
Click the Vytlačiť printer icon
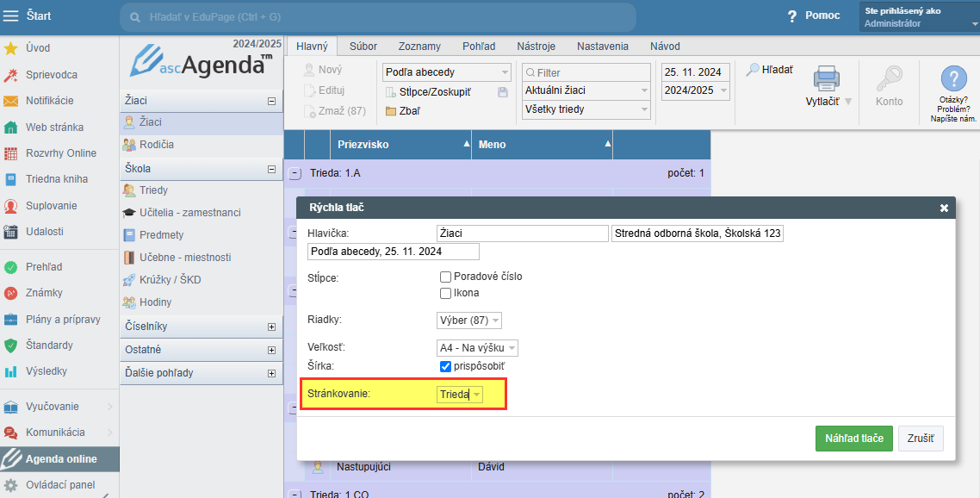[826, 78]
